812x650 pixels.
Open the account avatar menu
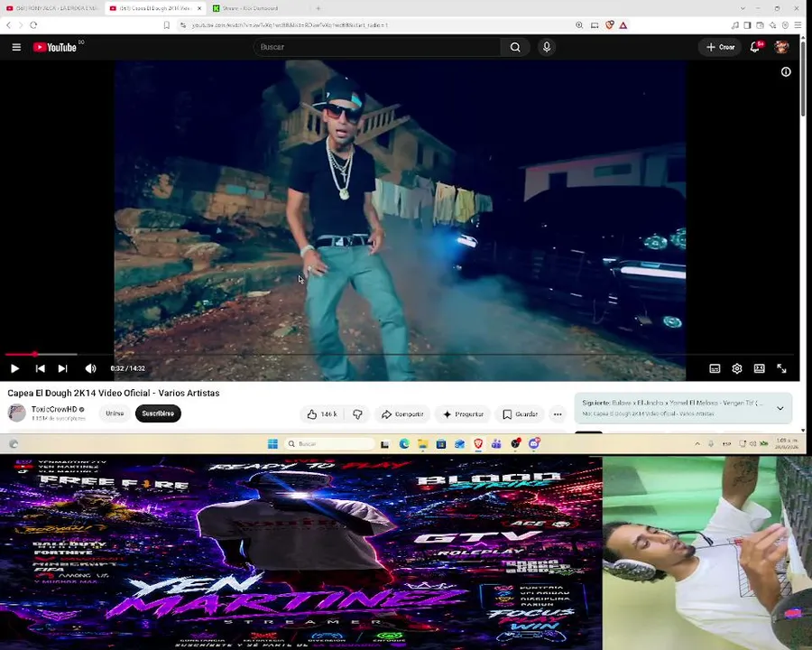(x=781, y=47)
